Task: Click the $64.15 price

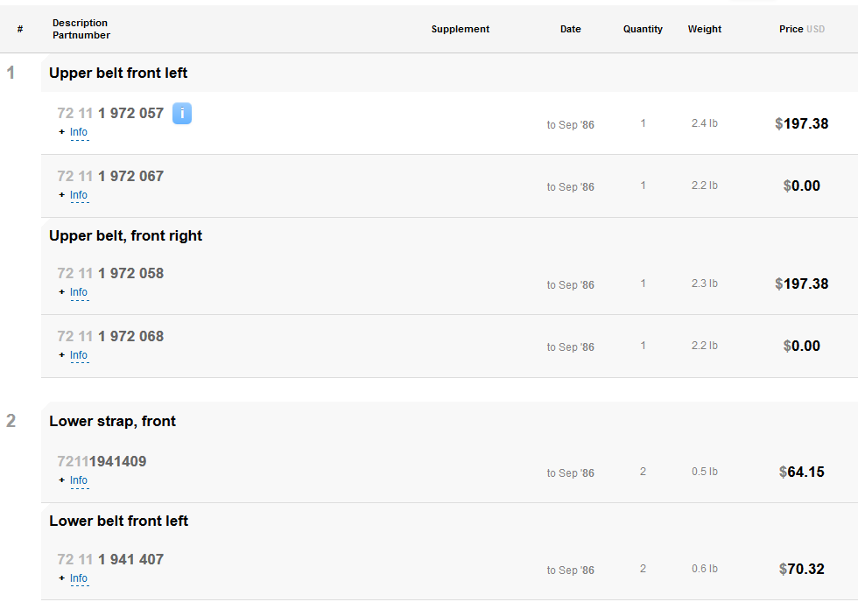Action: pyautogui.click(x=801, y=472)
